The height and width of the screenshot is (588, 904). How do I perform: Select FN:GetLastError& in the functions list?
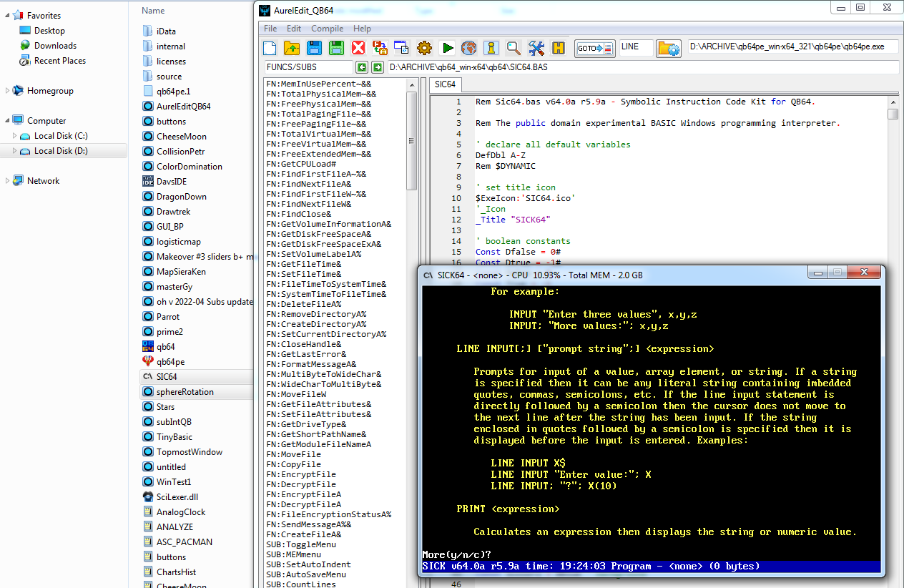click(x=305, y=354)
